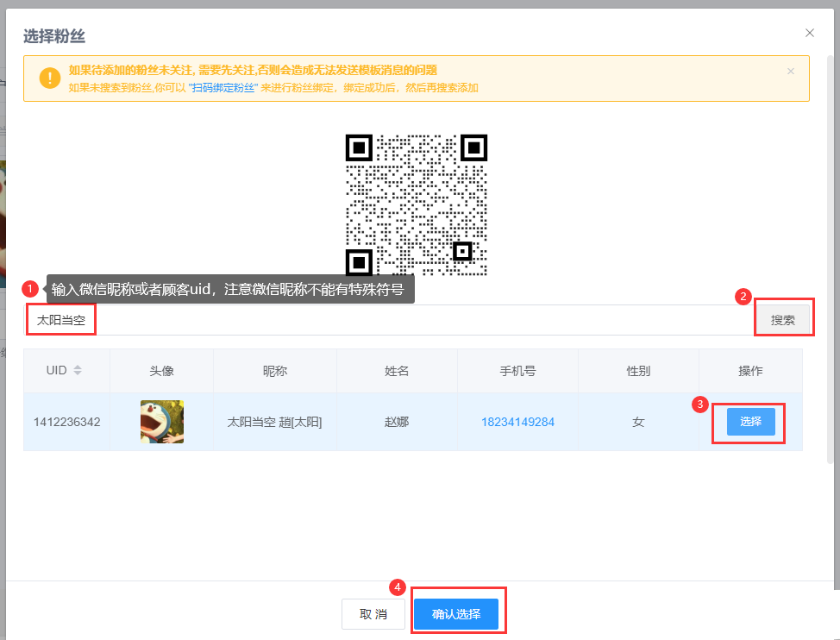
Task: Click the QR code image
Action: point(417,205)
